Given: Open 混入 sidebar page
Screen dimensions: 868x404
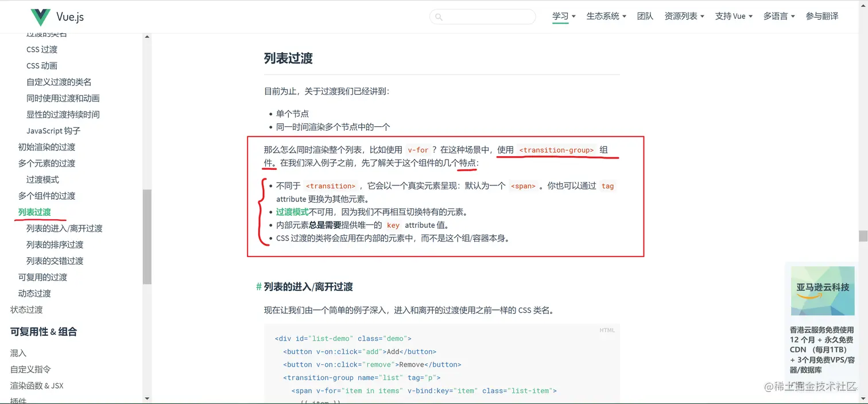Looking at the screenshot, I should point(18,353).
